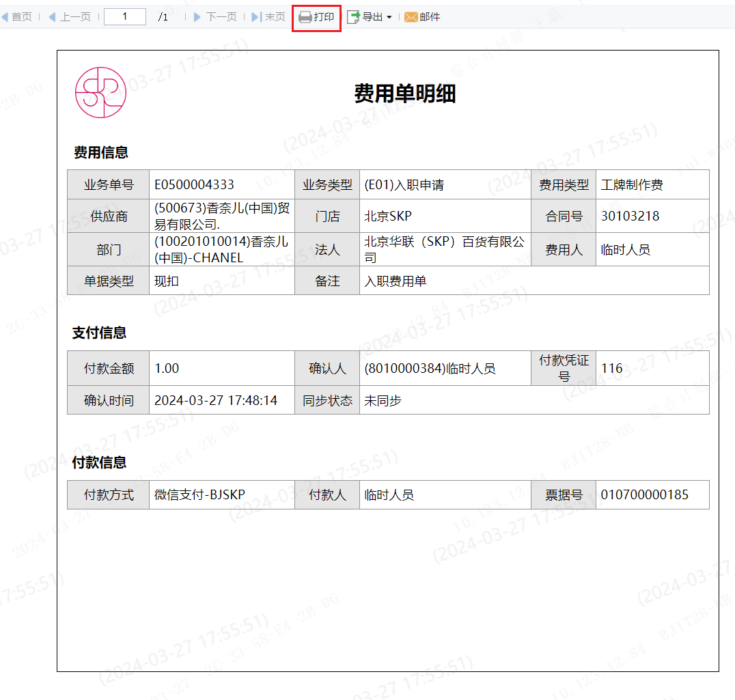Screen dimensions: 735x700
Task: Click the 法人 label cell
Action: (x=327, y=250)
